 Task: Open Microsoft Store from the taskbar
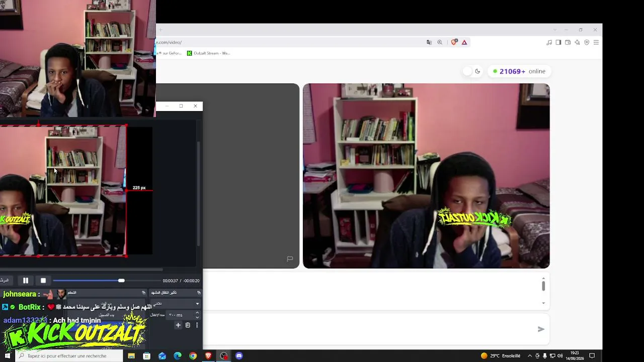pos(147,356)
